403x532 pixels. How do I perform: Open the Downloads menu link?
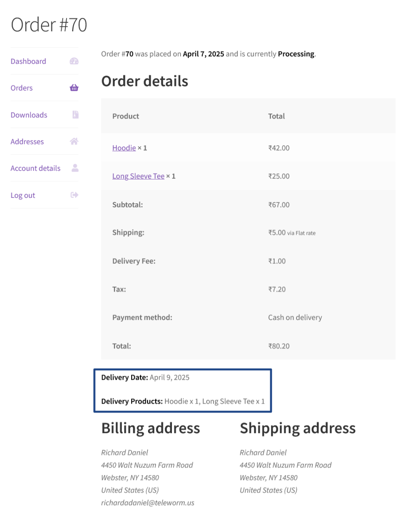29,115
